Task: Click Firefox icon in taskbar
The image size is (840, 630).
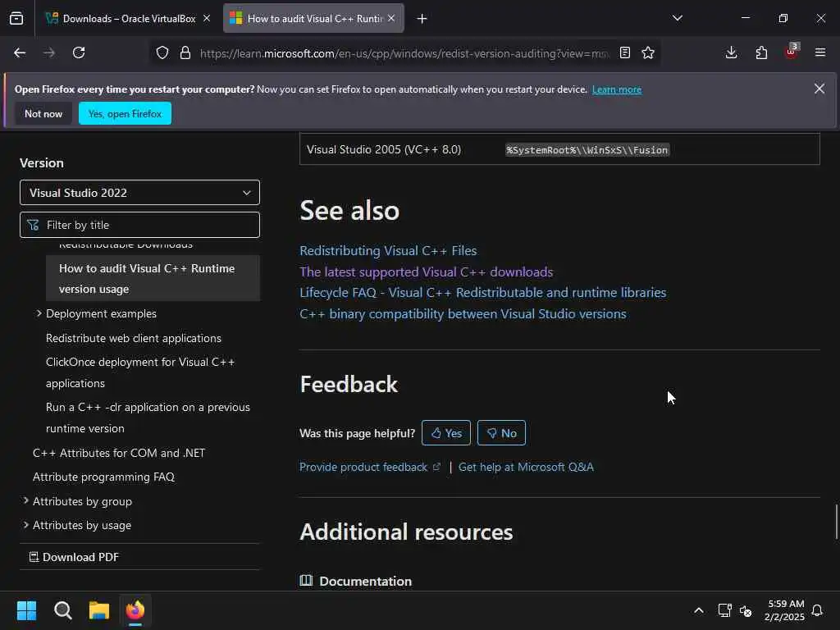Action: (x=135, y=610)
